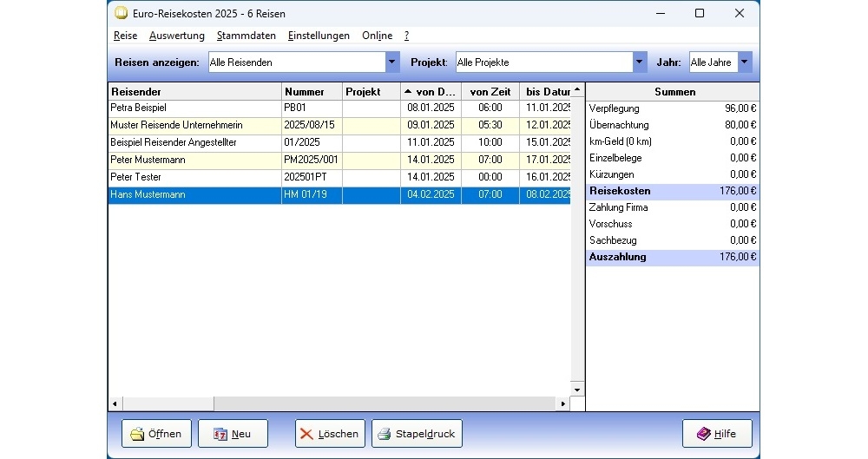Sort by Nummer column header
This screenshot has height=459, width=868.
coord(312,92)
